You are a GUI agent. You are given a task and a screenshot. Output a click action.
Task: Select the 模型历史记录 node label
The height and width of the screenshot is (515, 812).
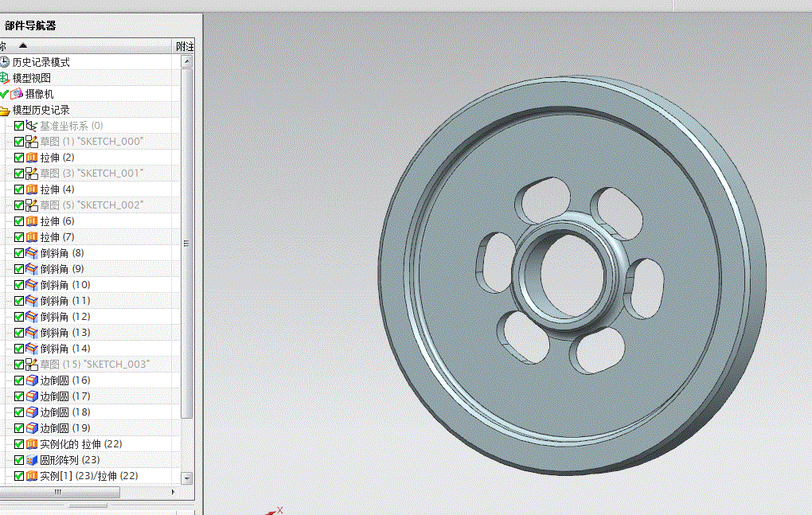pyautogui.click(x=41, y=111)
